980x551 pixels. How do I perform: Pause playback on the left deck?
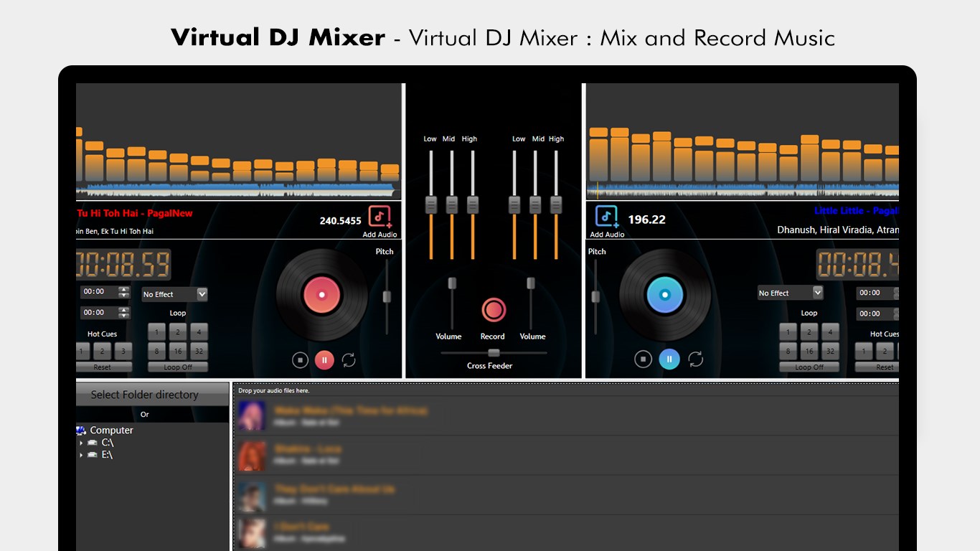(x=324, y=359)
